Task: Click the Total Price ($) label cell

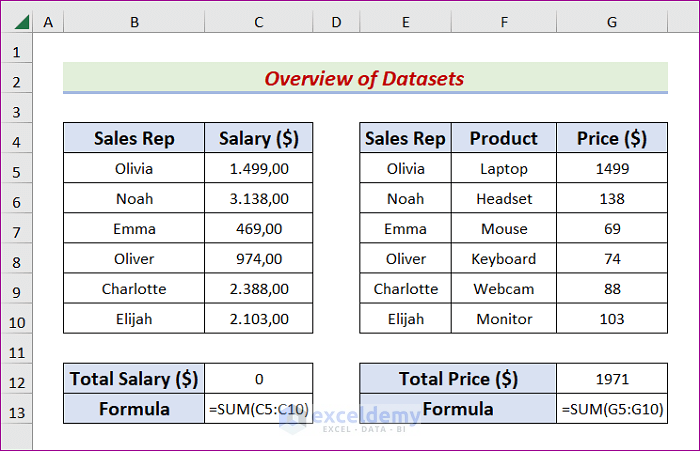Action: click(x=458, y=379)
